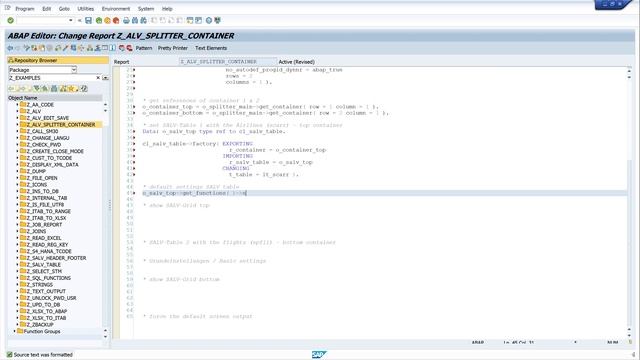Click the 'Source text was formatted' status message

43,355
